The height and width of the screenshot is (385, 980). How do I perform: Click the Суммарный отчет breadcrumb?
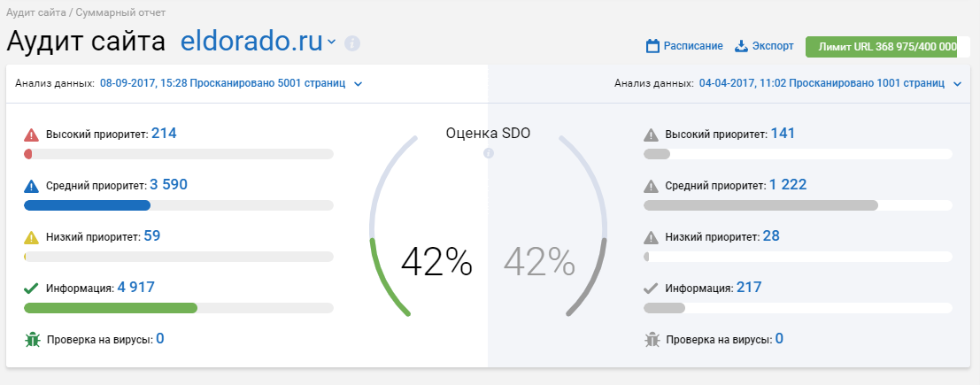121,12
